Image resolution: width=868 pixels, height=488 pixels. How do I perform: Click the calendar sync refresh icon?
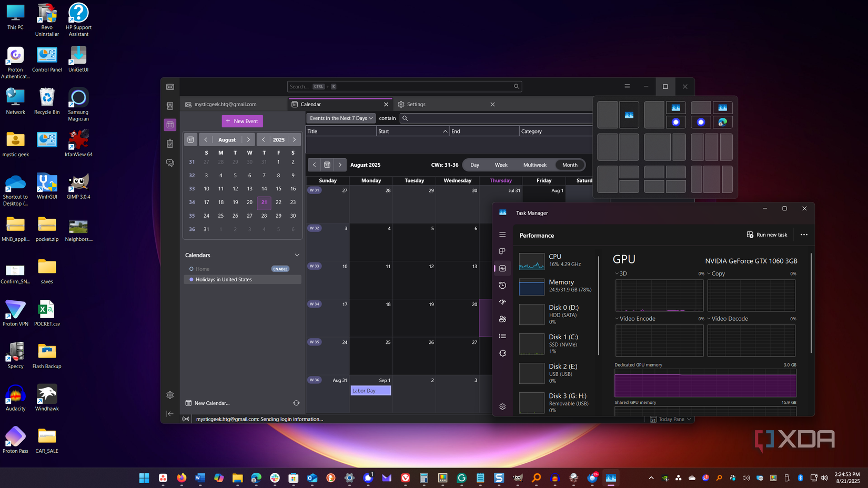(296, 403)
